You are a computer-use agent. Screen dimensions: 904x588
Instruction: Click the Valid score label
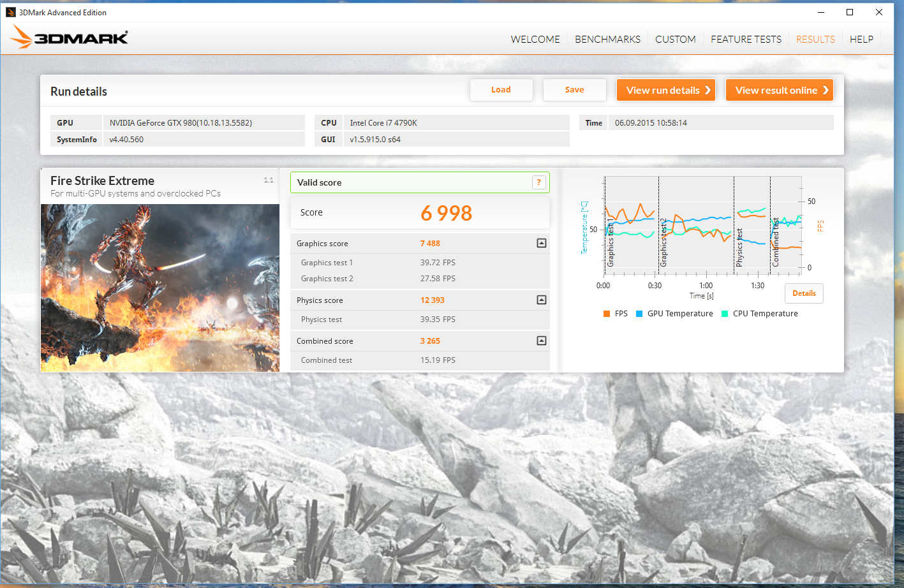pyautogui.click(x=319, y=182)
